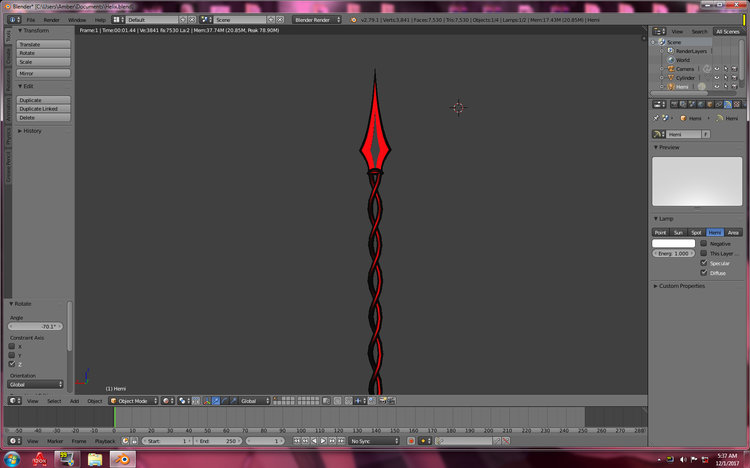
Task: Toggle Cylinder visibility eye in outliner
Action: click(x=717, y=78)
